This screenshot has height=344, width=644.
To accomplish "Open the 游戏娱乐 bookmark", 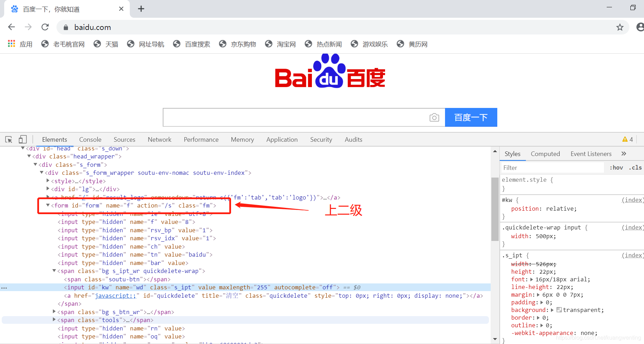I will pos(369,44).
